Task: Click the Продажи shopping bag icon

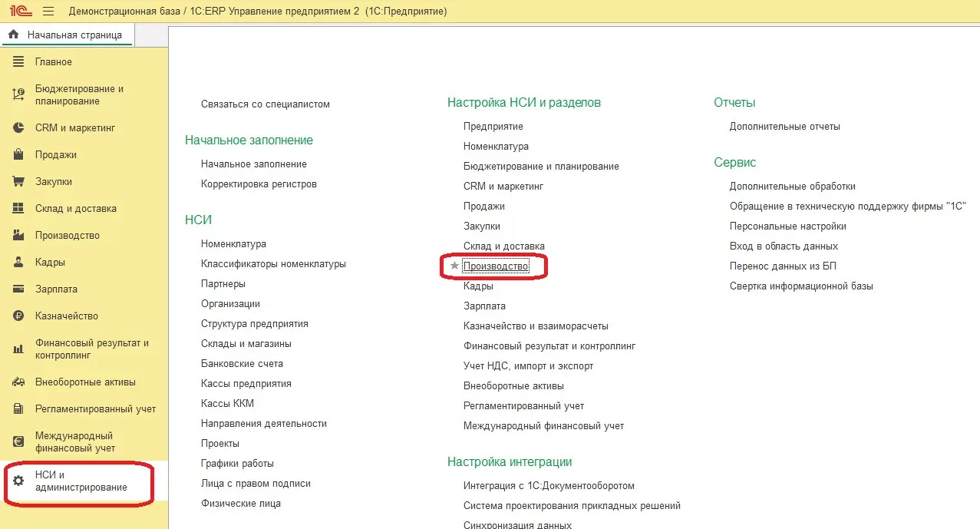Action: coord(19,155)
